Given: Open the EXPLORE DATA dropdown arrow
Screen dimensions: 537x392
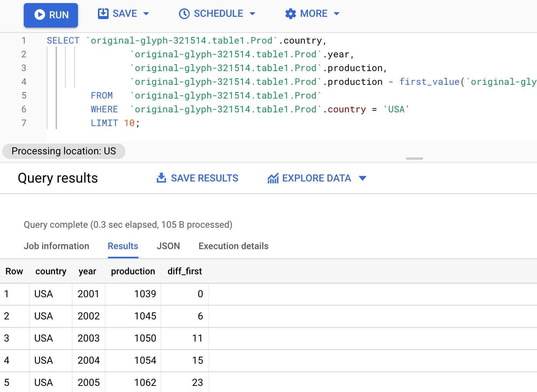Looking at the screenshot, I should 363,178.
